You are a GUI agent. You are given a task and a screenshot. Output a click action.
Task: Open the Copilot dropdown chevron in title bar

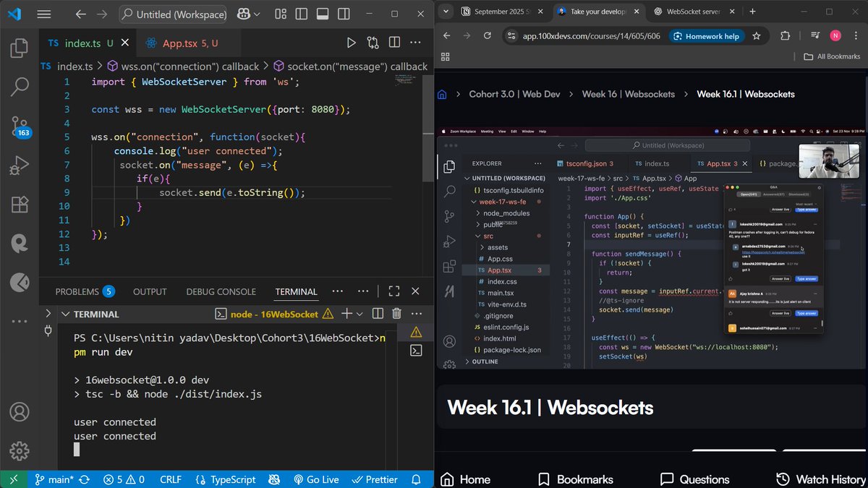click(258, 14)
